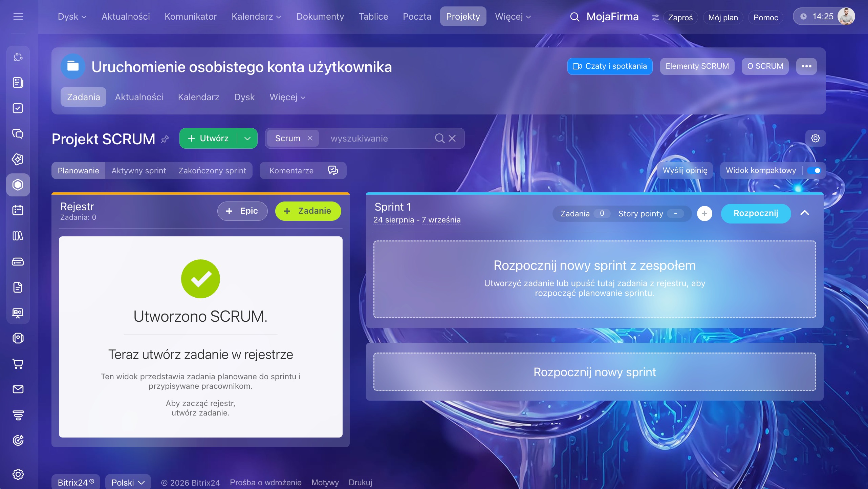Click the blue project folder avatar

(x=73, y=66)
